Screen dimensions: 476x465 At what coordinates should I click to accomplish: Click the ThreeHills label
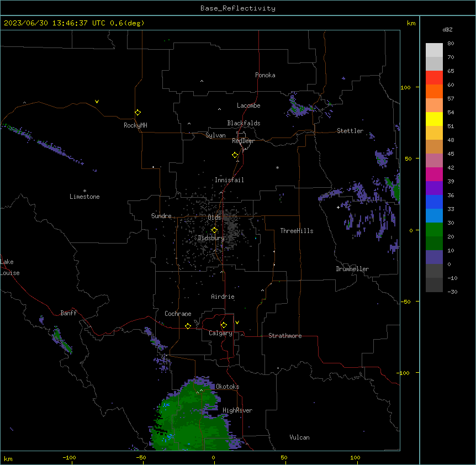pos(297,231)
